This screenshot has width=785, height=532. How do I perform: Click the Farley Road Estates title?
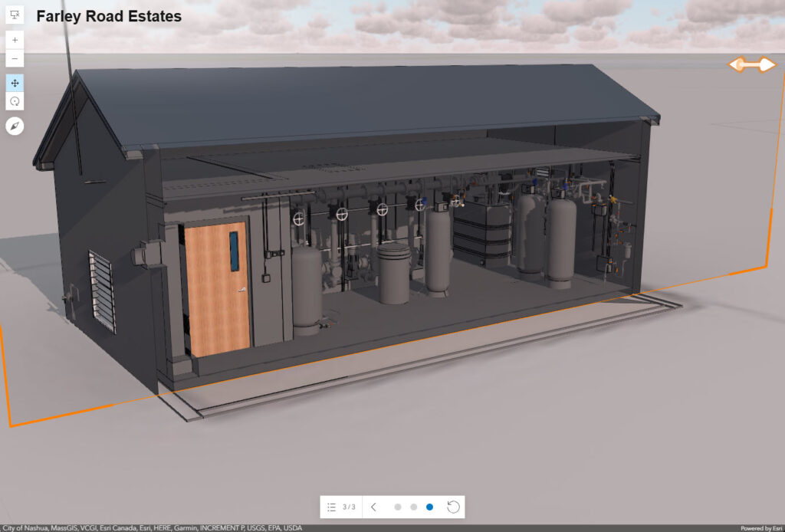click(x=109, y=16)
